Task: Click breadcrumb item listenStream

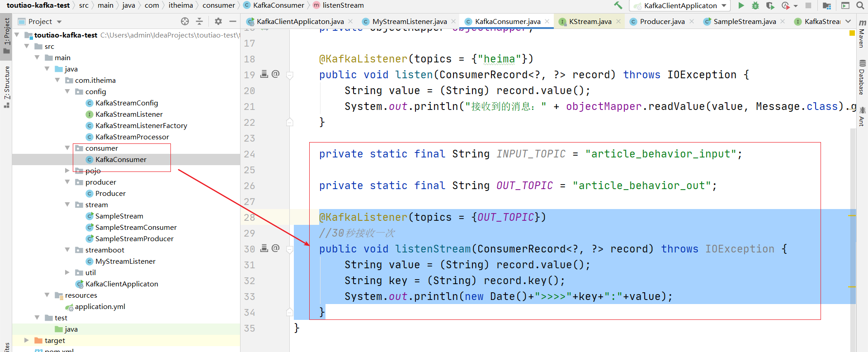Action: 343,5
